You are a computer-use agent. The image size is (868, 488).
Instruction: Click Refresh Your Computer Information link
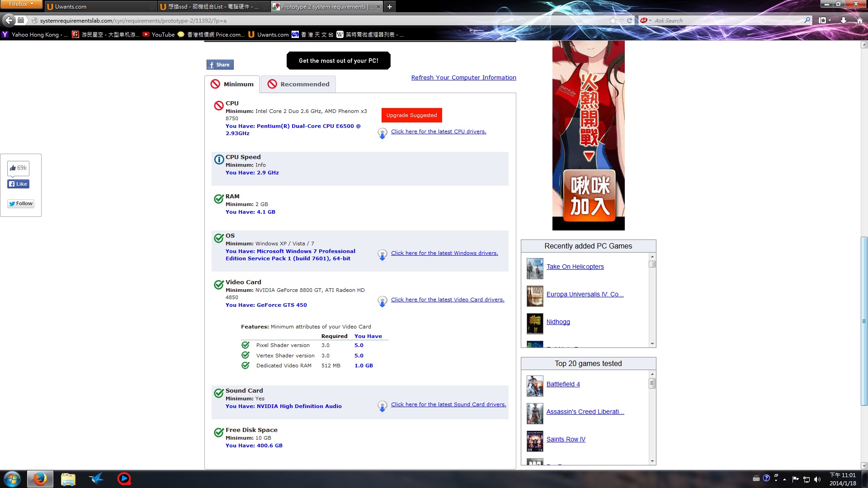[463, 77]
